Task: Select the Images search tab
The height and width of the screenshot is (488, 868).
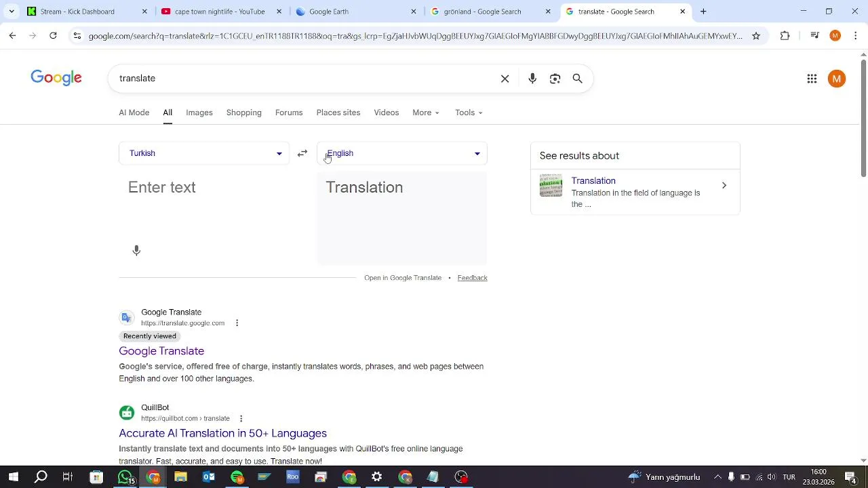Action: [x=199, y=113]
